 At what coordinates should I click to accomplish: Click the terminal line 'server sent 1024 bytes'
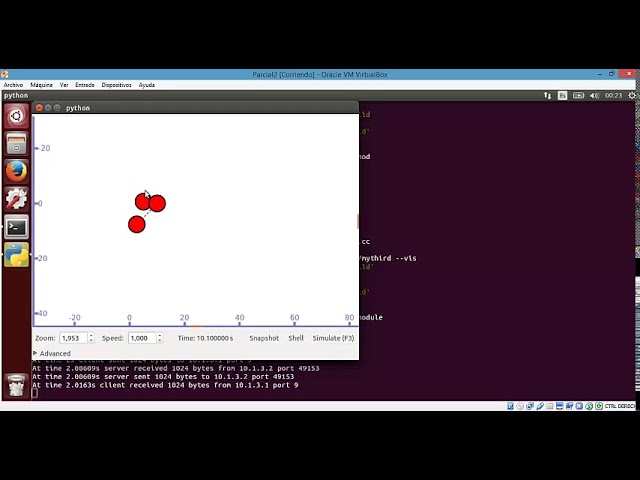coord(163,377)
